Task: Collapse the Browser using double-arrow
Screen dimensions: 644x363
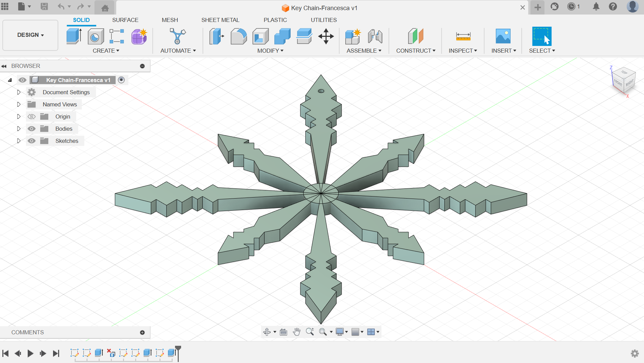Action: (x=4, y=66)
